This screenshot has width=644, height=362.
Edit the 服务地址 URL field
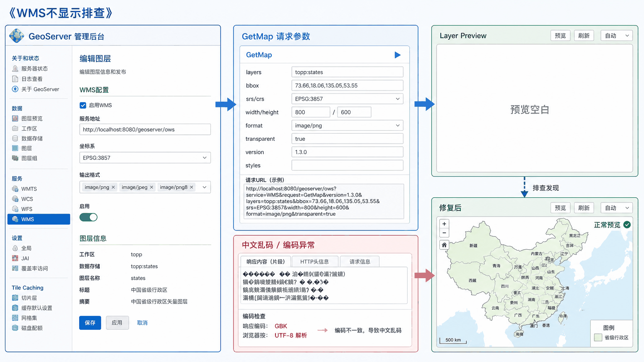click(x=145, y=129)
